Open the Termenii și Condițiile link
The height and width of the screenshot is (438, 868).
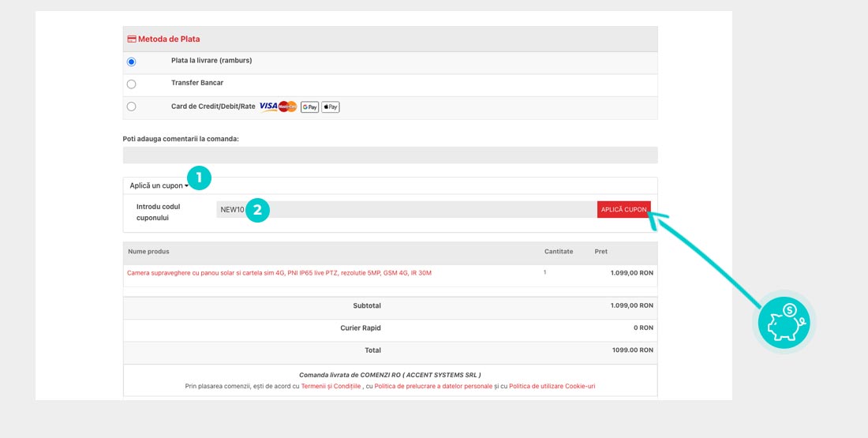coord(331,386)
